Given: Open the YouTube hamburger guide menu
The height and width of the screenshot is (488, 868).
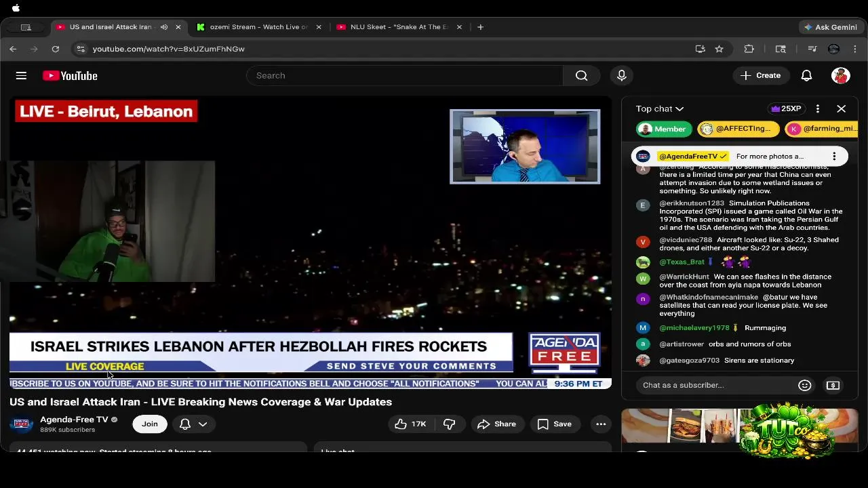Looking at the screenshot, I should click(21, 75).
